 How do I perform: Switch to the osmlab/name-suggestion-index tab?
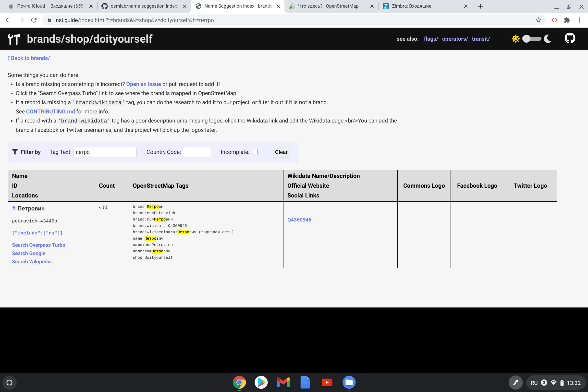[x=144, y=6]
